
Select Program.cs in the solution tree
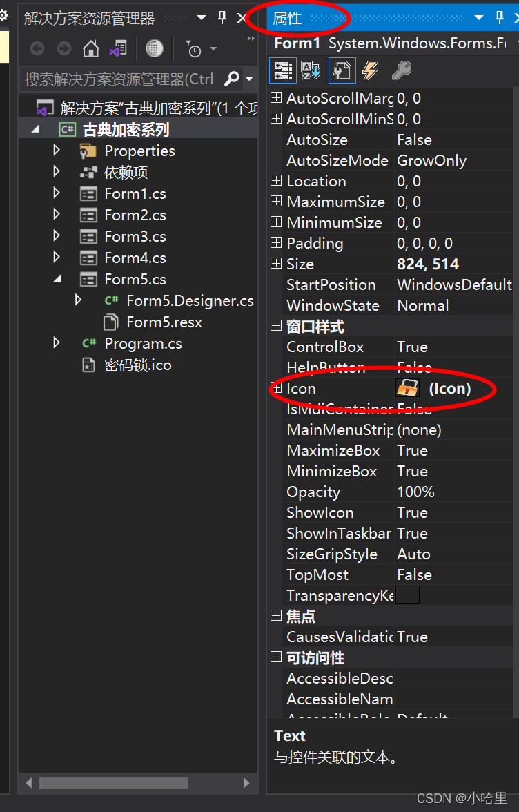point(143,343)
